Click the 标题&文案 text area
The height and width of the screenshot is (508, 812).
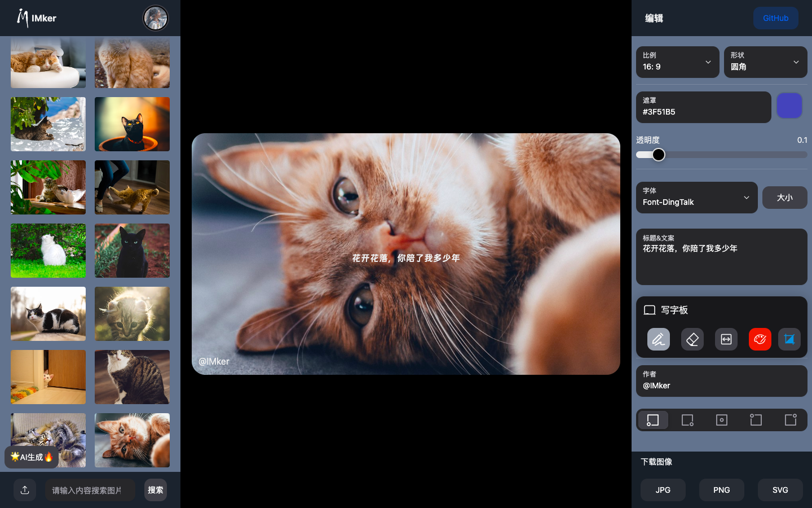pyautogui.click(x=722, y=257)
